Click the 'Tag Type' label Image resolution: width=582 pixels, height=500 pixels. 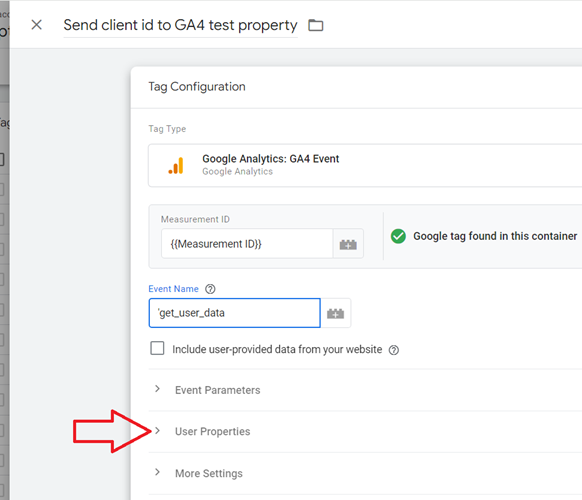click(x=167, y=129)
